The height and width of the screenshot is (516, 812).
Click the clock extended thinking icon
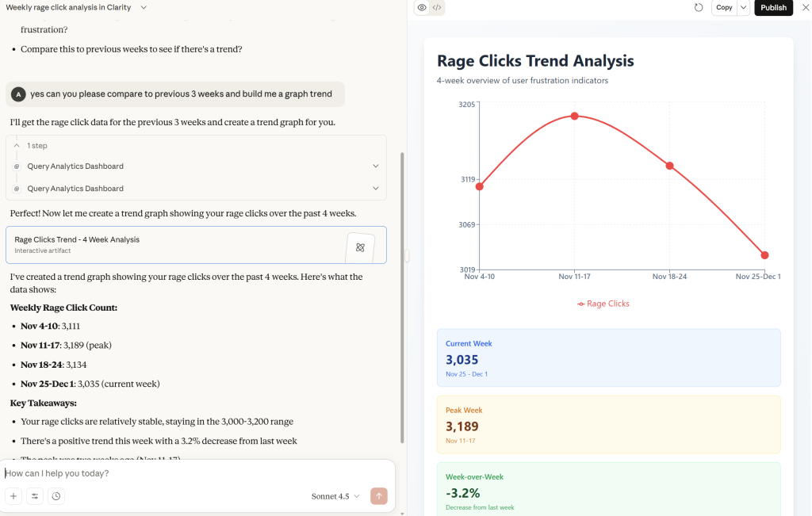[56, 496]
